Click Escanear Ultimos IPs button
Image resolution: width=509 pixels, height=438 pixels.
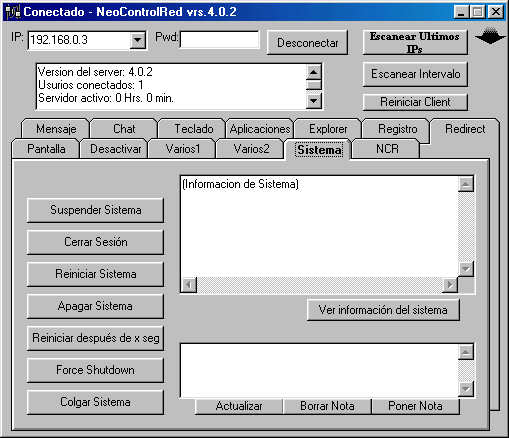tap(415, 42)
